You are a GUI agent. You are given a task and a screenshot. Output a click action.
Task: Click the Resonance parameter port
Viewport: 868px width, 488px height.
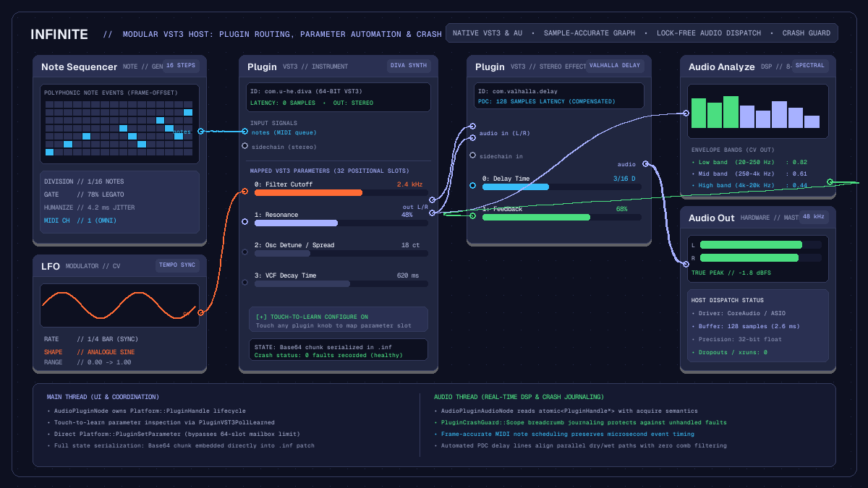click(x=244, y=222)
